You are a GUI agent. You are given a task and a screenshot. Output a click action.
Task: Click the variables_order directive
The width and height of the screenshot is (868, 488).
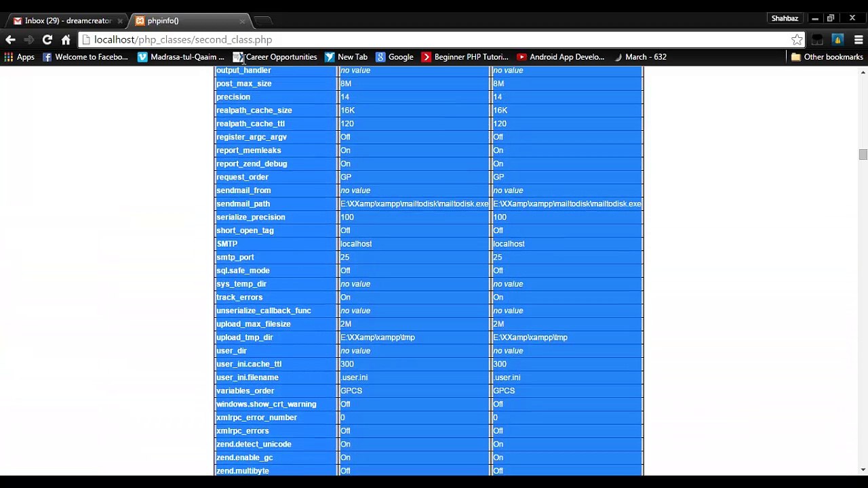[x=245, y=391]
